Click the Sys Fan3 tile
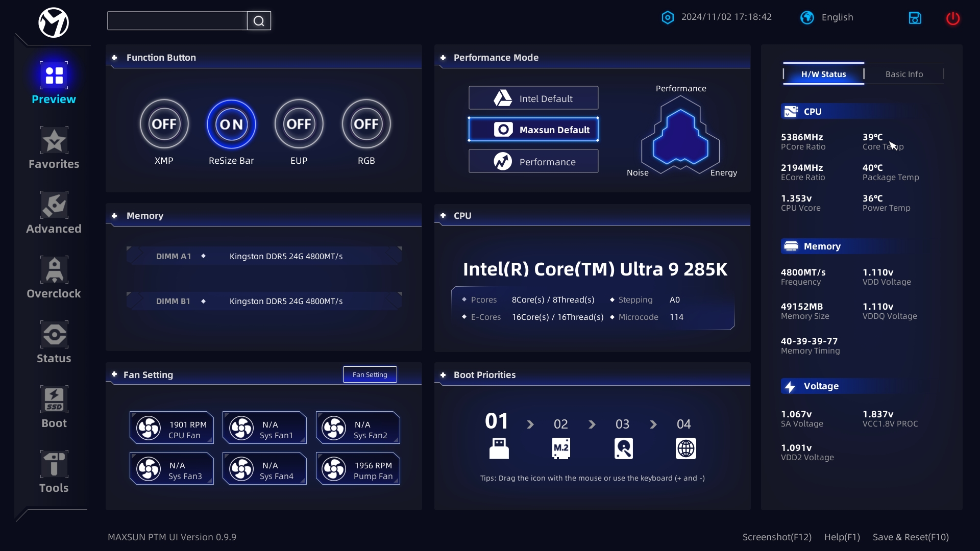The height and width of the screenshot is (551, 980). (x=171, y=468)
